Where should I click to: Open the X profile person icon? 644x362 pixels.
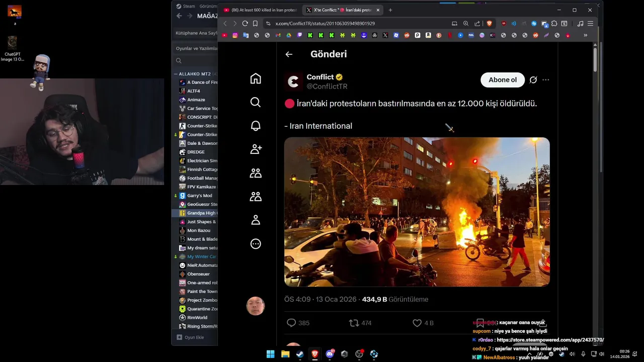[x=256, y=220]
